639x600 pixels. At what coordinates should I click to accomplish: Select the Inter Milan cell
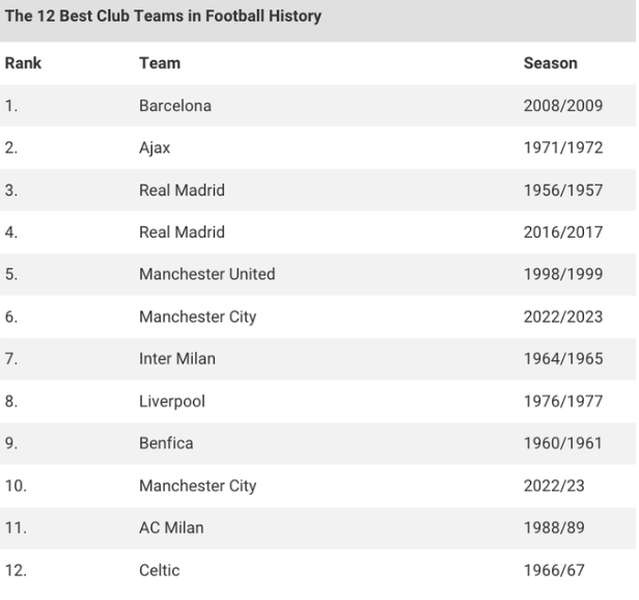(177, 359)
